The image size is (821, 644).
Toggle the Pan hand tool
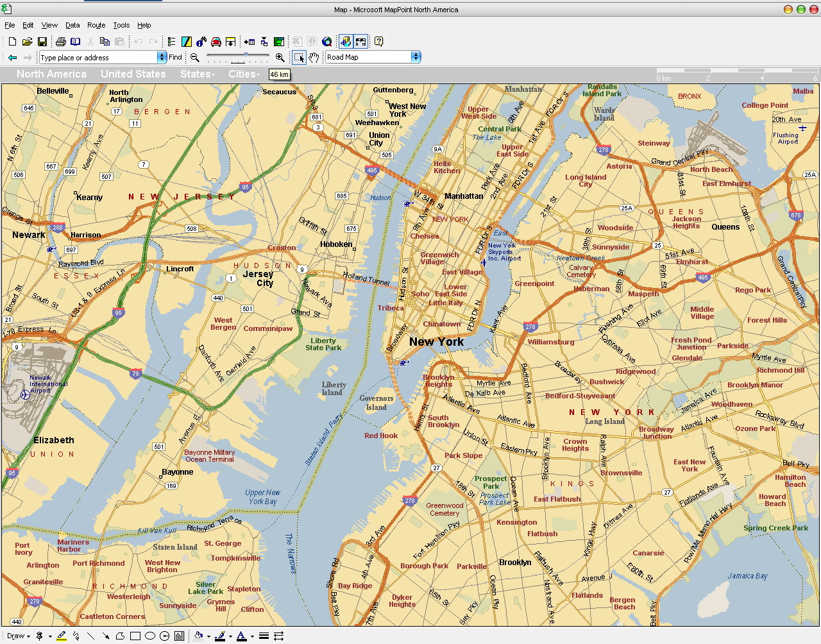[x=314, y=58]
